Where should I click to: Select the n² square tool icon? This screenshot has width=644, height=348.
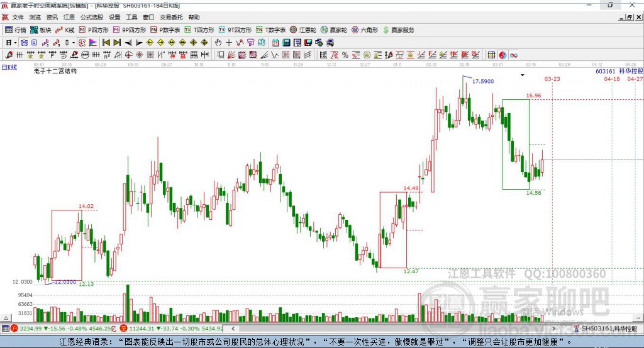click(107, 55)
